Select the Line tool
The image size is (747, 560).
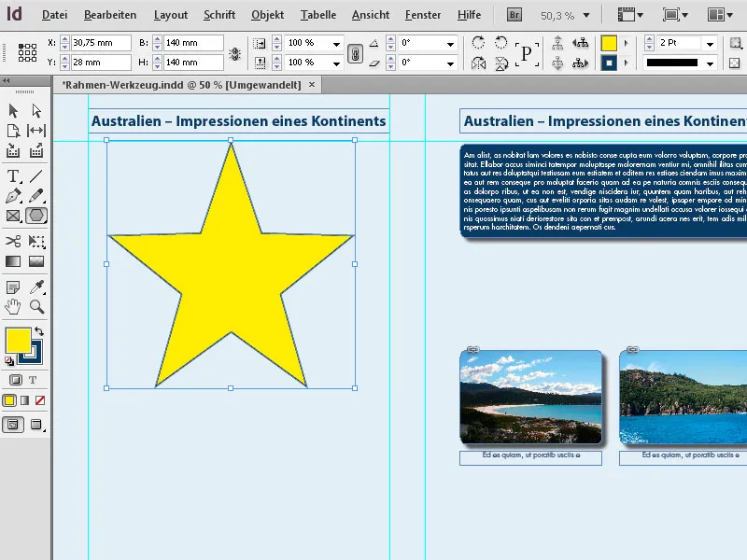point(36,176)
